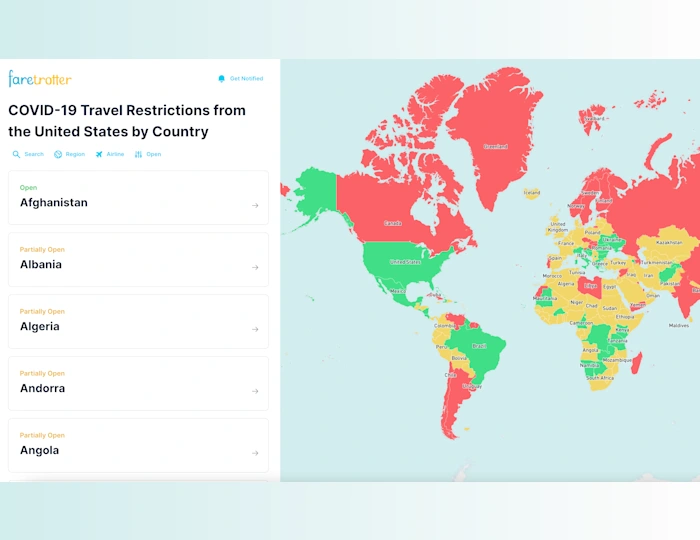Click the Get Notified bell icon

(x=221, y=79)
